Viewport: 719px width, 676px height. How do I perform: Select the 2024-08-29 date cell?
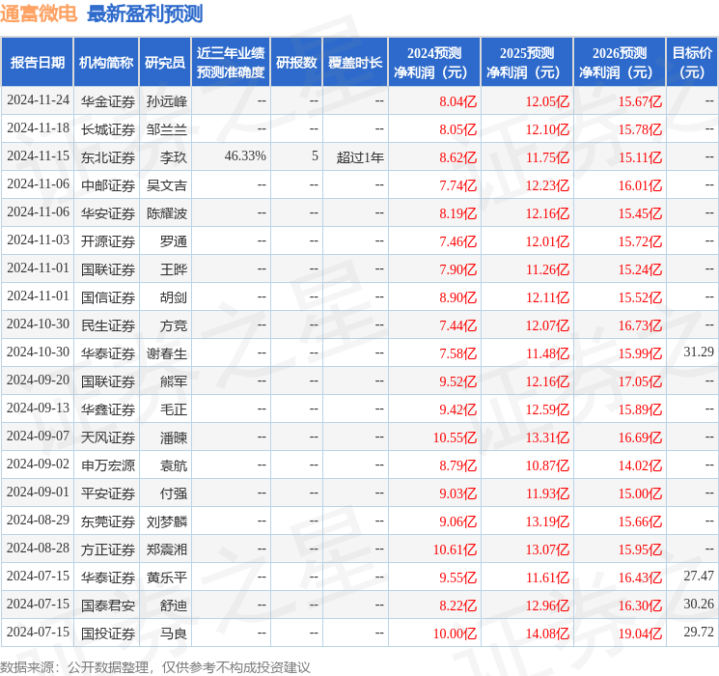38,520
